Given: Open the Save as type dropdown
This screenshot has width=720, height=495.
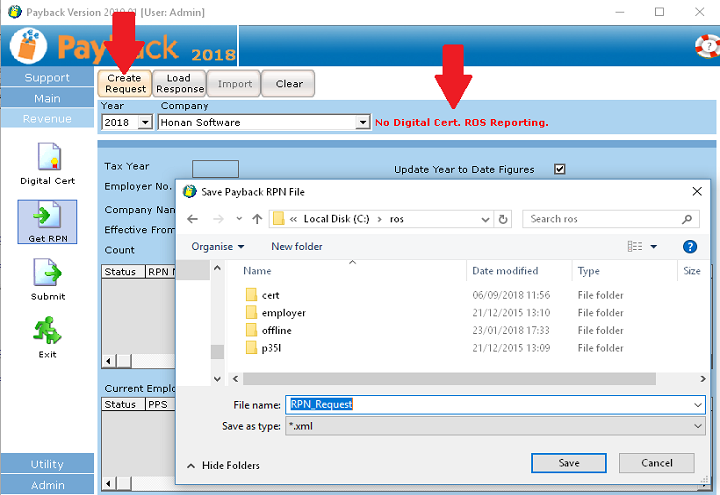Looking at the screenshot, I should [697, 426].
